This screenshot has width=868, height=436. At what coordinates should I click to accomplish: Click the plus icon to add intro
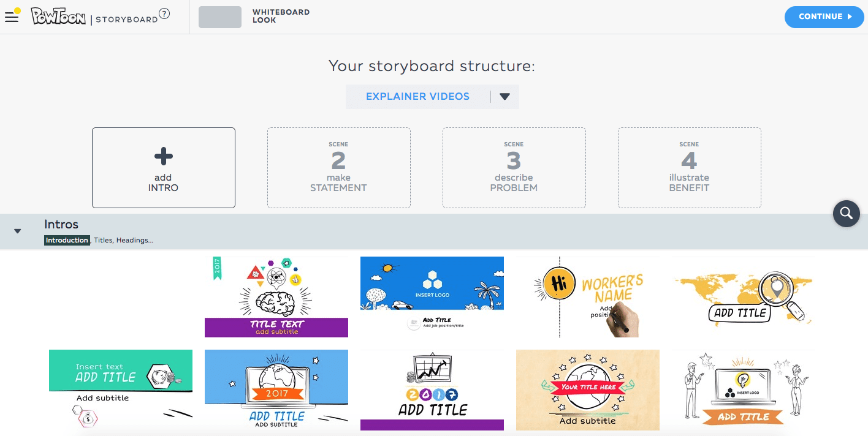click(x=163, y=157)
